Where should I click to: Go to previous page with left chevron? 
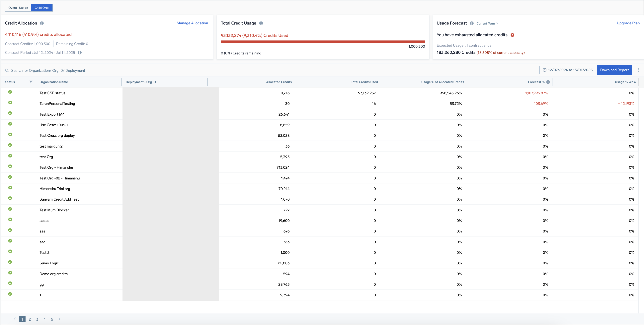click(x=15, y=319)
